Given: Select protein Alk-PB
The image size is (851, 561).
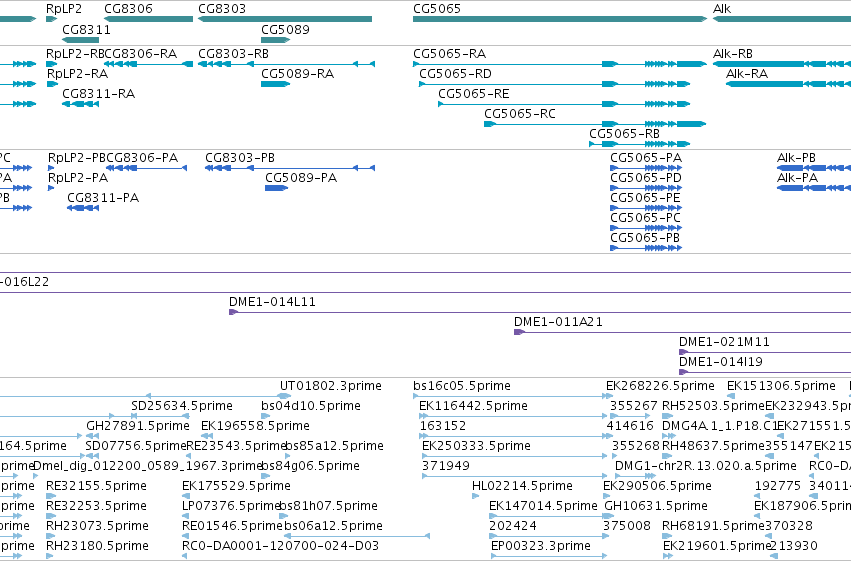Looking at the screenshot, I should pyautogui.click(x=814, y=168).
